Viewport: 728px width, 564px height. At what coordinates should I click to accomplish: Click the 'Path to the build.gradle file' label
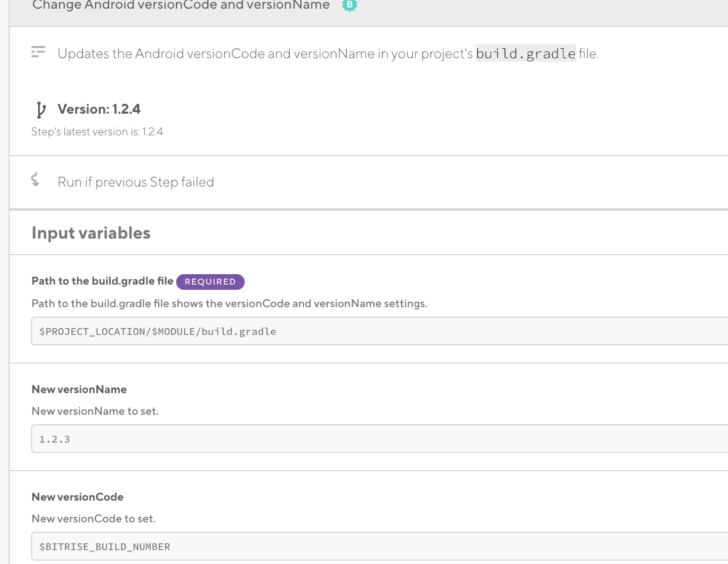point(102,281)
